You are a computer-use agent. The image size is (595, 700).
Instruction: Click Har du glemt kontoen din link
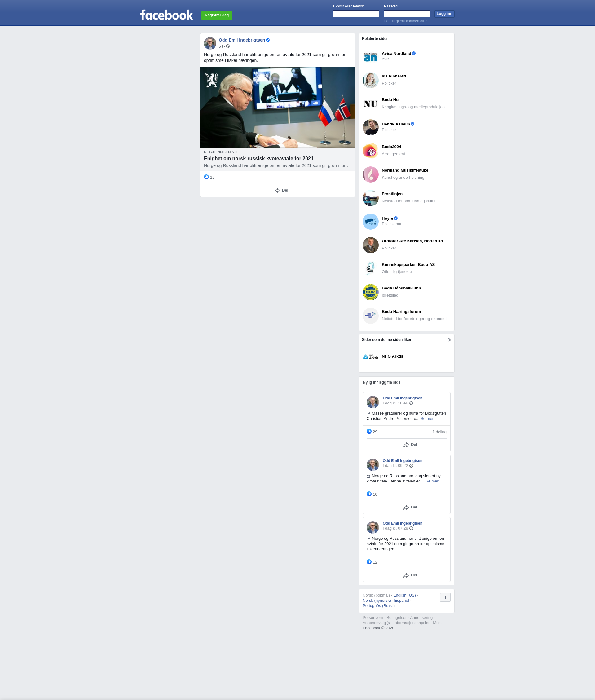point(405,21)
